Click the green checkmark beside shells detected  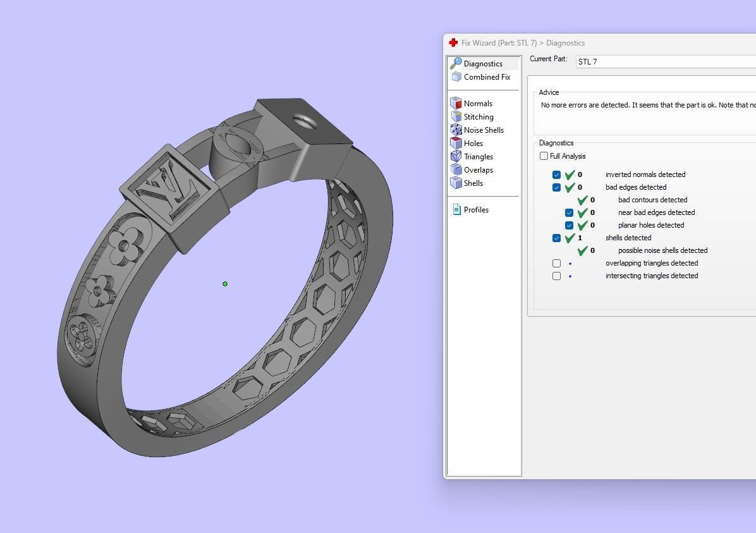pos(570,238)
